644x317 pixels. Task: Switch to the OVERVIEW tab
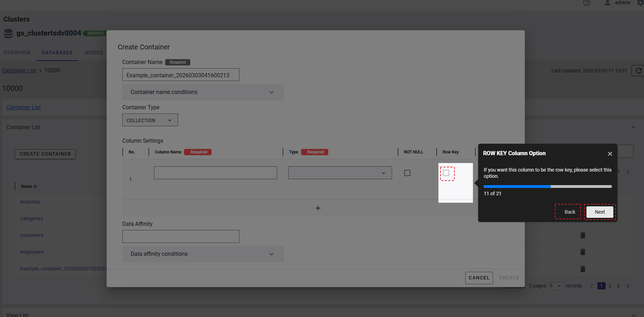[17, 53]
